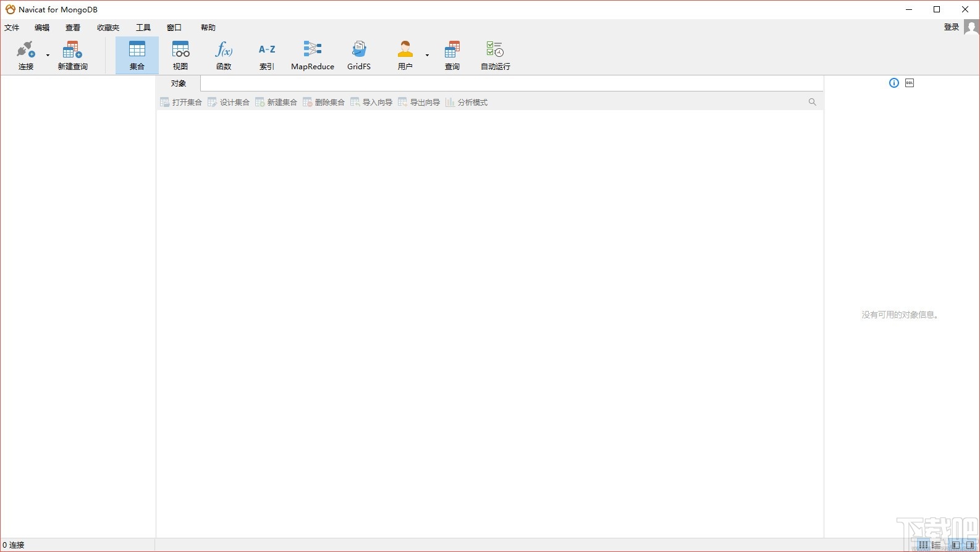Open the 帮助 (Help) menu
This screenshot has width=980, height=552.
[x=208, y=28]
